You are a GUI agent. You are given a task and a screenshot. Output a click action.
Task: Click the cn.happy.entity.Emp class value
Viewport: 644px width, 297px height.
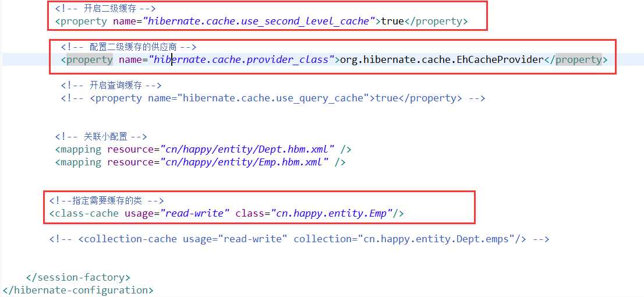click(x=331, y=214)
